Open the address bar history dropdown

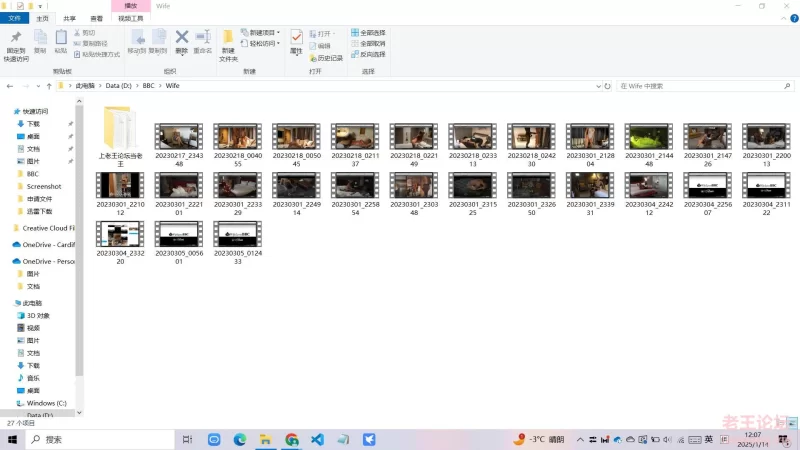pyautogui.click(x=598, y=86)
